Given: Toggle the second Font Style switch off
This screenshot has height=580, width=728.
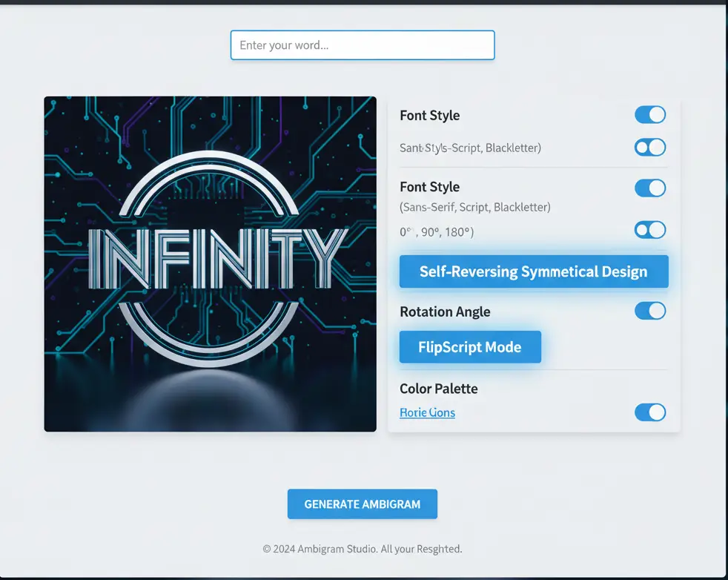Looking at the screenshot, I should click(650, 188).
